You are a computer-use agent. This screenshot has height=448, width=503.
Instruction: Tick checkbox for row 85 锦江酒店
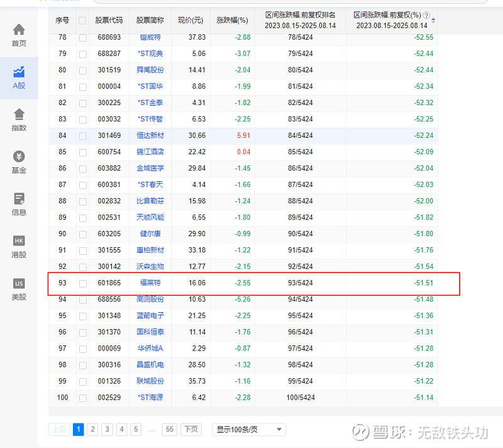click(x=83, y=152)
